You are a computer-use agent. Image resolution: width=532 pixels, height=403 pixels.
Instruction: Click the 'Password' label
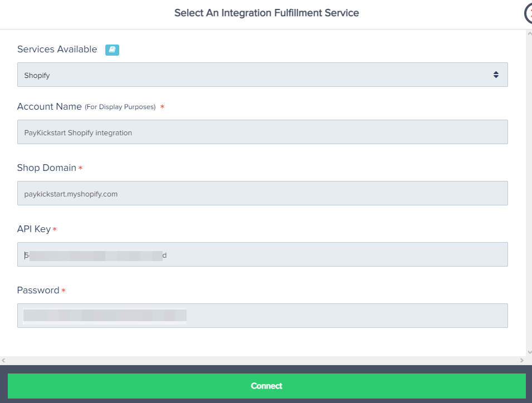38,290
